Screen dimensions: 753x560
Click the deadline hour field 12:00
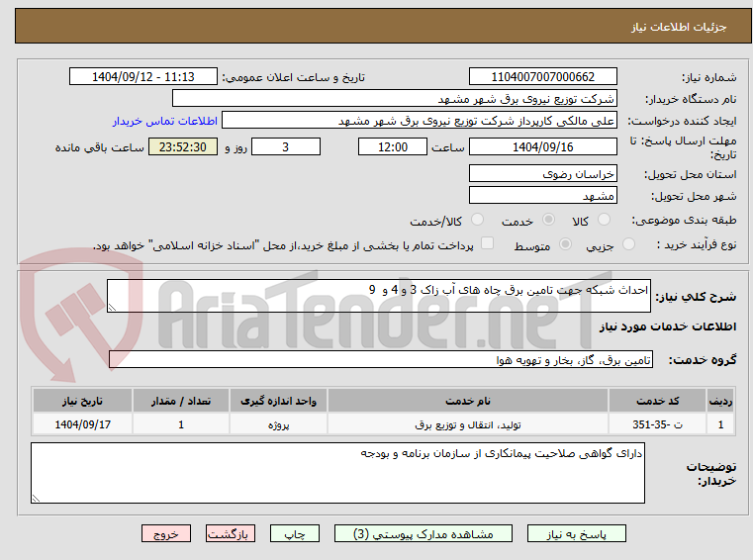pyautogui.click(x=393, y=147)
